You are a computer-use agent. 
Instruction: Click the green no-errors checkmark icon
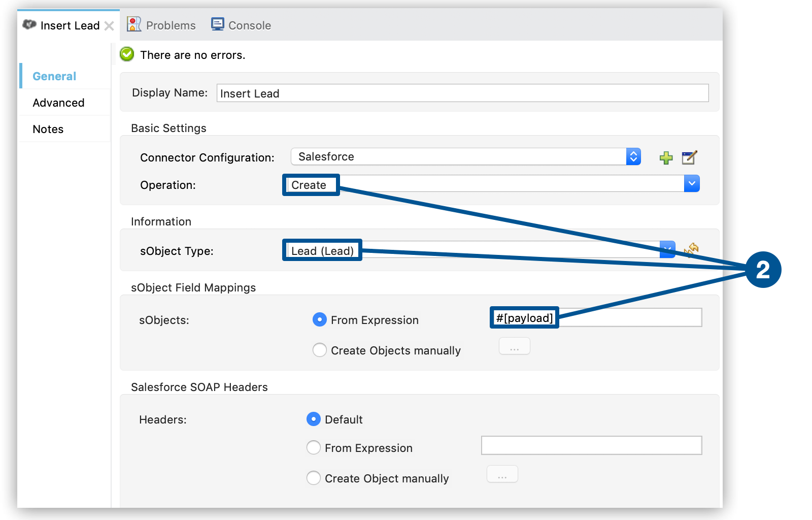127,54
